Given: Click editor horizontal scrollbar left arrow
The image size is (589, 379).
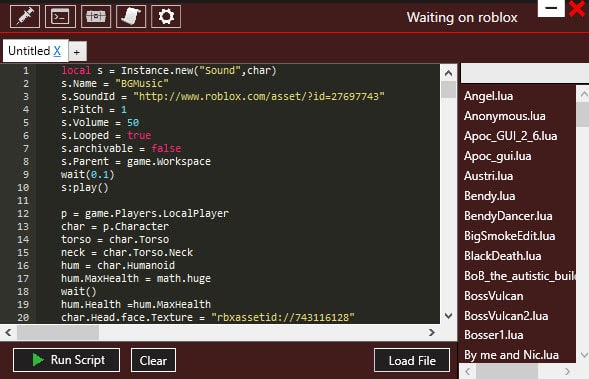Looking at the screenshot, I should [8, 332].
